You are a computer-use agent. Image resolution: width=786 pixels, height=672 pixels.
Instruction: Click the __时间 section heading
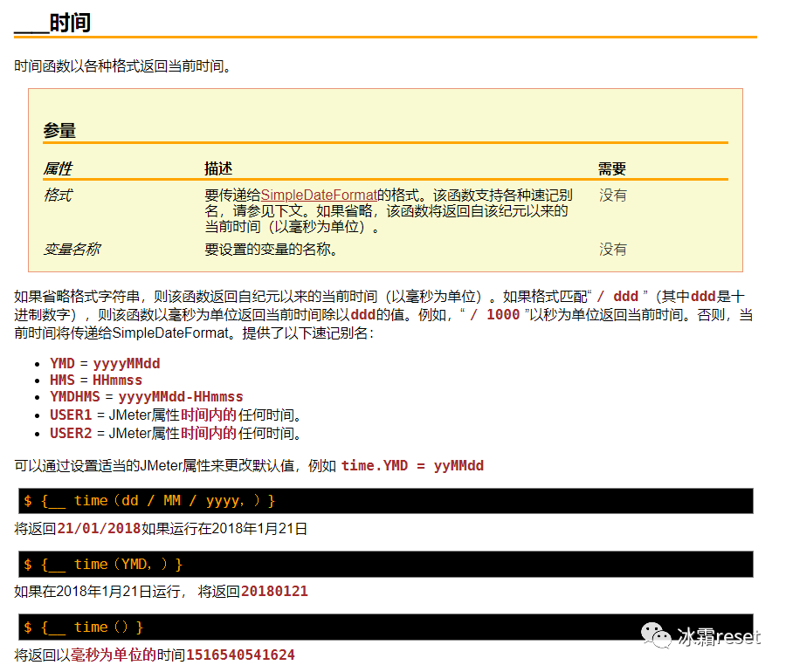pos(52,23)
